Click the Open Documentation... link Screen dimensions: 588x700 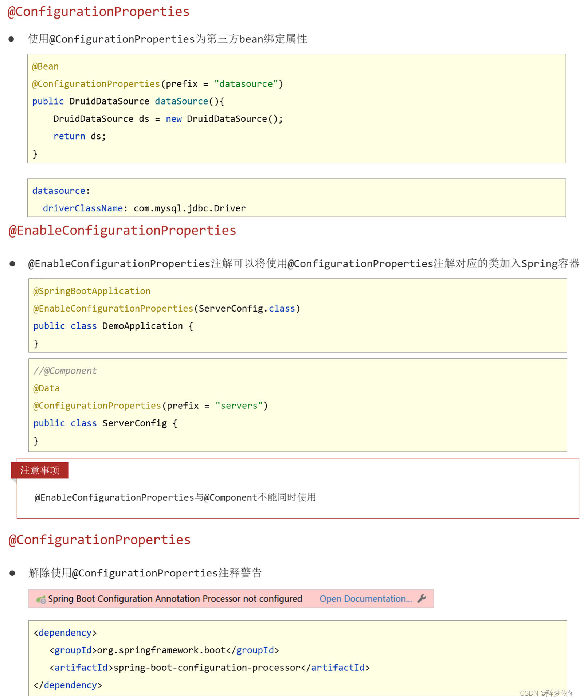365,599
